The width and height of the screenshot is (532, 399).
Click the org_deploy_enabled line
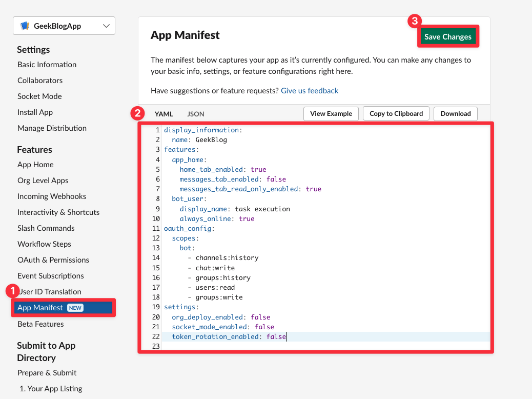221,317
